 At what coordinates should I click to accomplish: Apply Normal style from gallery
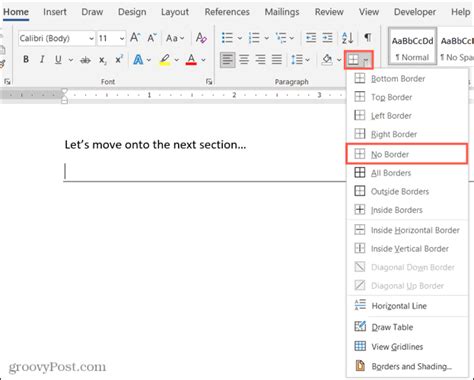[412, 46]
